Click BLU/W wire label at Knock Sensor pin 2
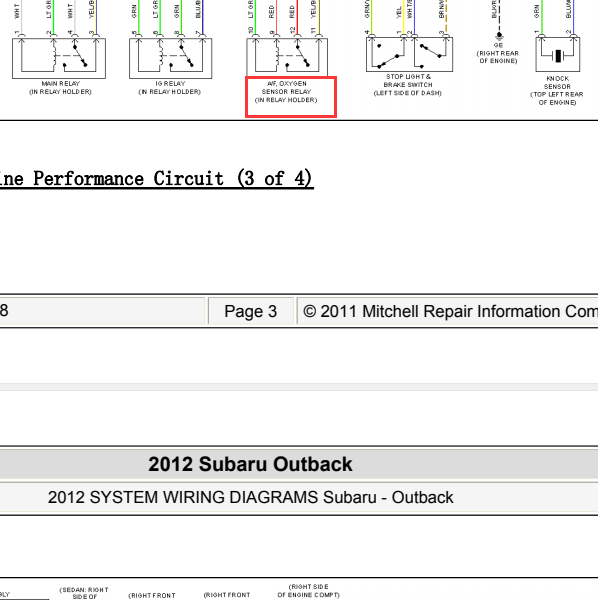 tap(569, 9)
